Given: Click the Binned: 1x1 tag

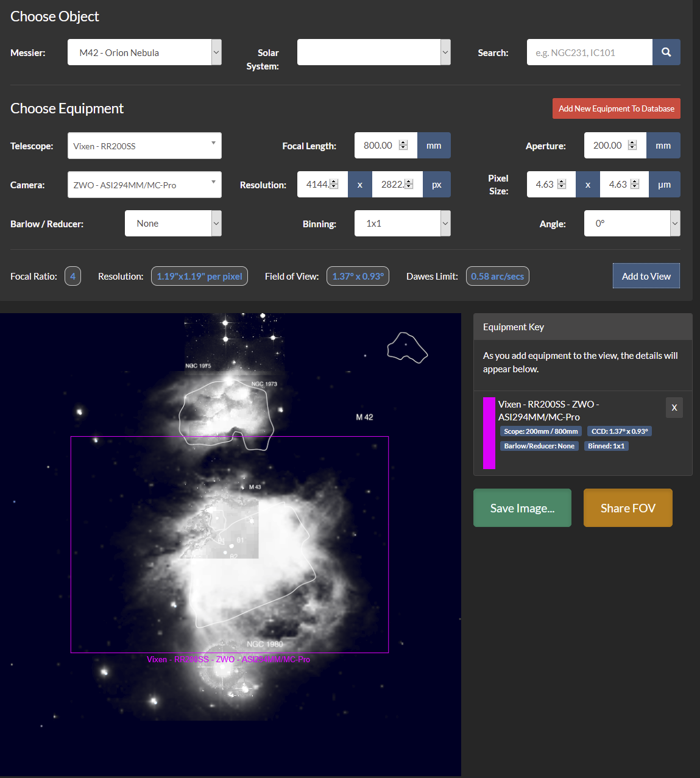Looking at the screenshot, I should (x=606, y=446).
